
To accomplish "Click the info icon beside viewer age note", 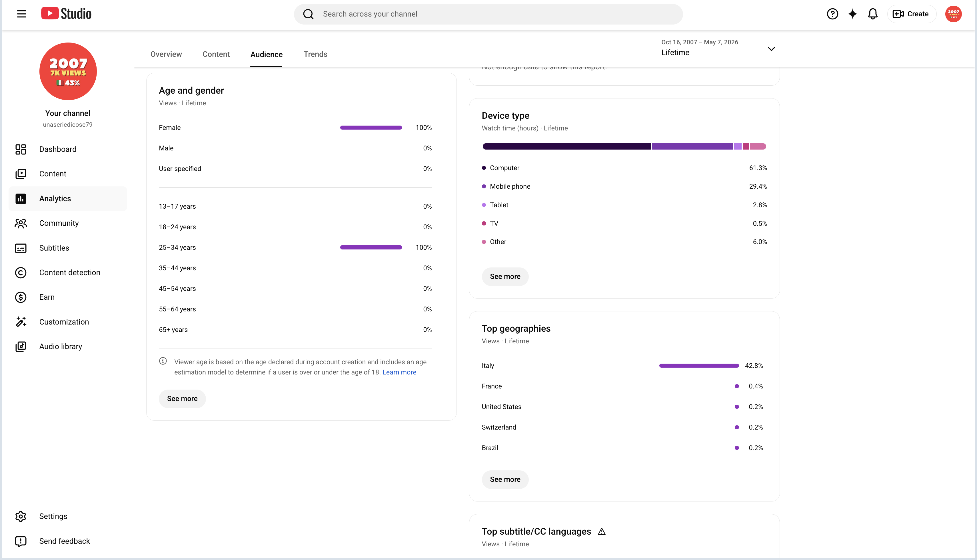I will tap(163, 361).
